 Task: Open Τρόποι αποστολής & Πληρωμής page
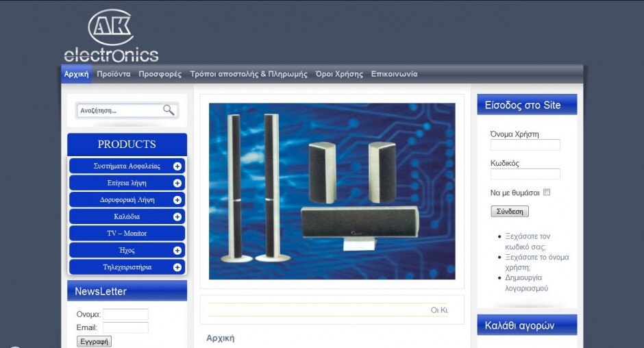249,74
